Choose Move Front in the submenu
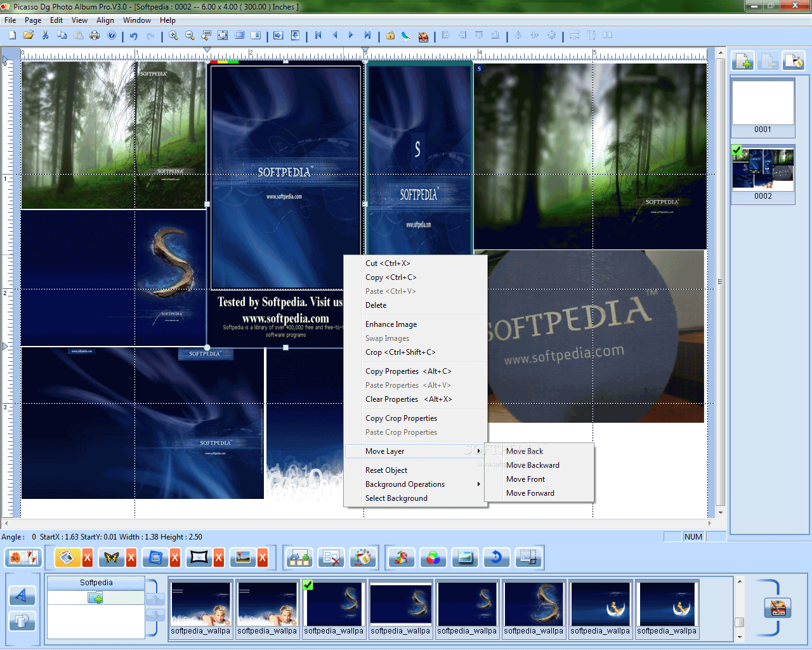The image size is (812, 650). 540,479
